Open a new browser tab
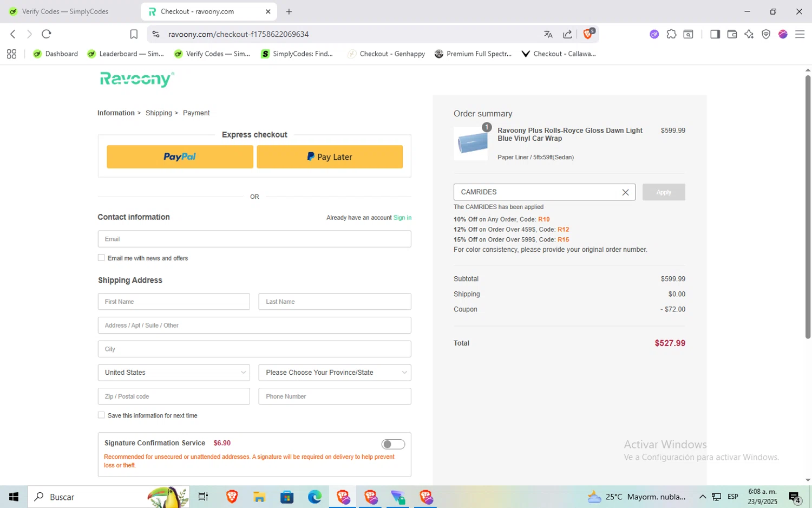 tap(289, 11)
